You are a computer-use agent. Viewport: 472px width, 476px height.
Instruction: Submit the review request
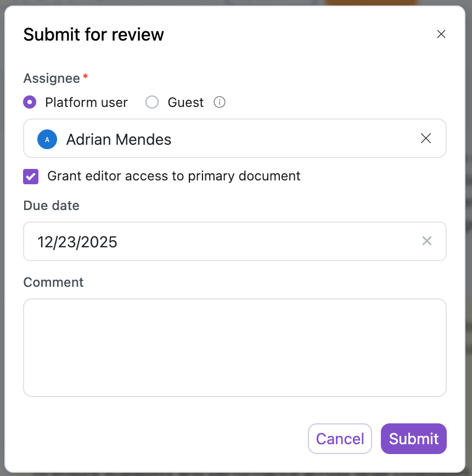pos(413,439)
